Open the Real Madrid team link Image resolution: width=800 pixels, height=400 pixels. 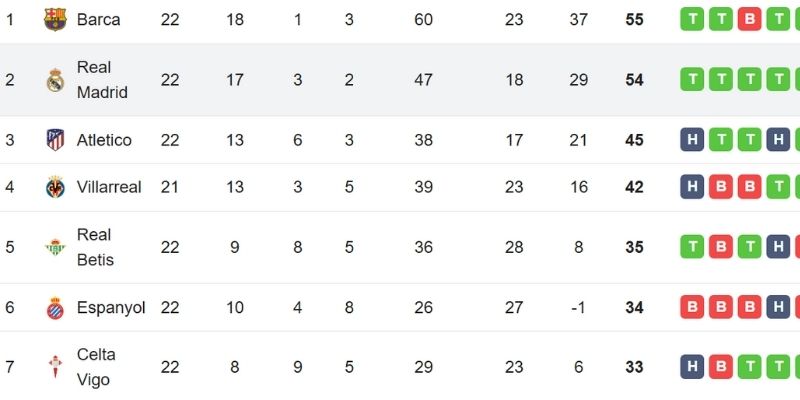click(x=102, y=80)
